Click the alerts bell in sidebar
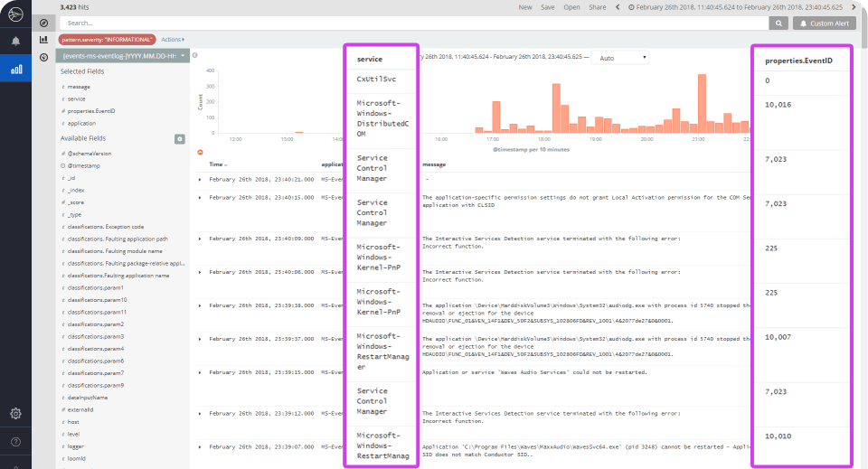The image size is (868, 469). tap(15, 41)
